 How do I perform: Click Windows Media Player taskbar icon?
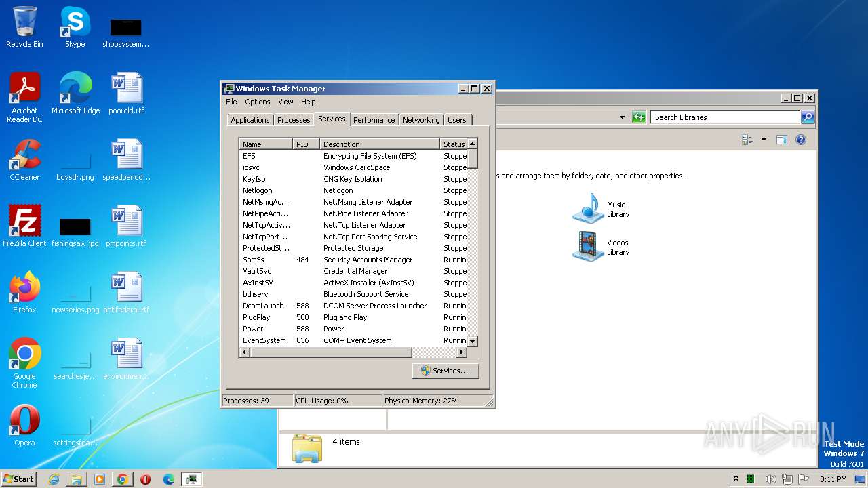100,479
